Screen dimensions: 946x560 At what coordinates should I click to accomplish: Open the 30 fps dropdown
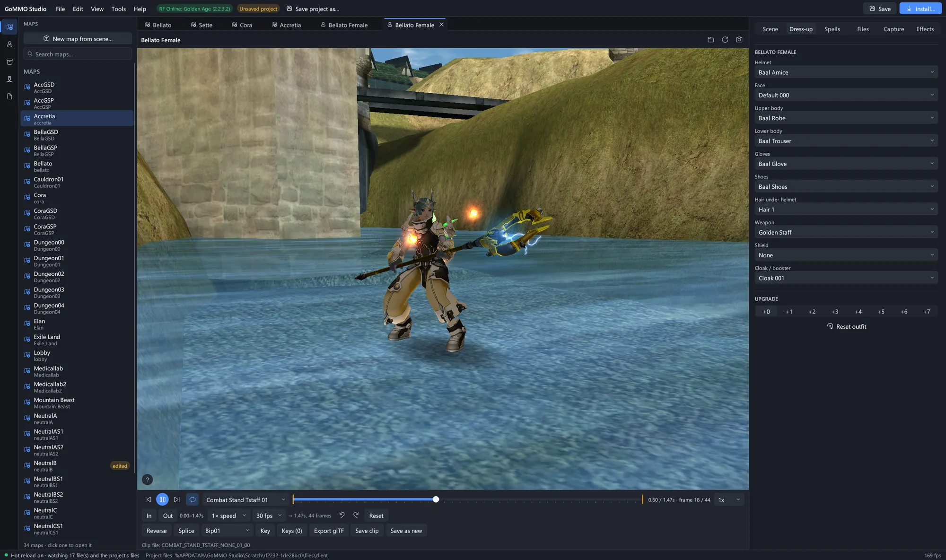tap(269, 516)
